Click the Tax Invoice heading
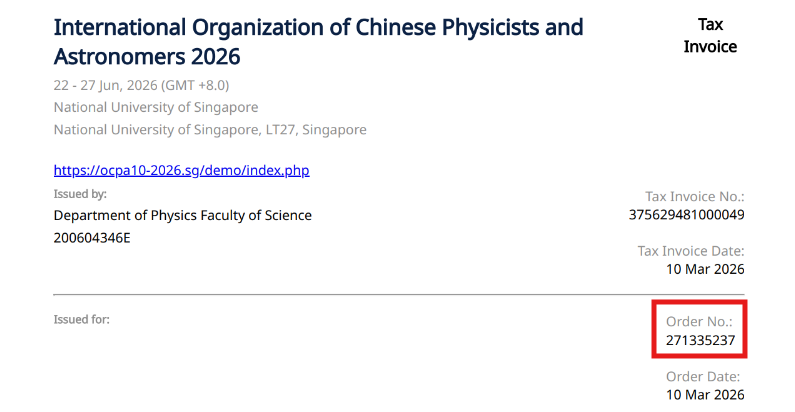This screenshot has width=795, height=412. tap(710, 35)
